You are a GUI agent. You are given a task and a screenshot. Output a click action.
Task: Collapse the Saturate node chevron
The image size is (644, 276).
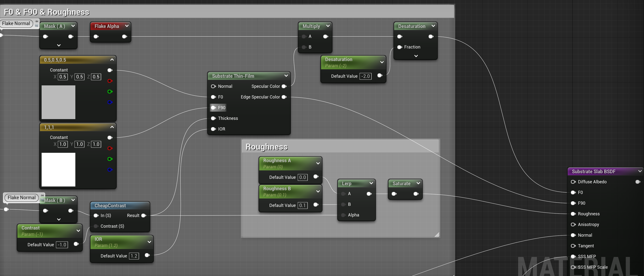[418, 183]
